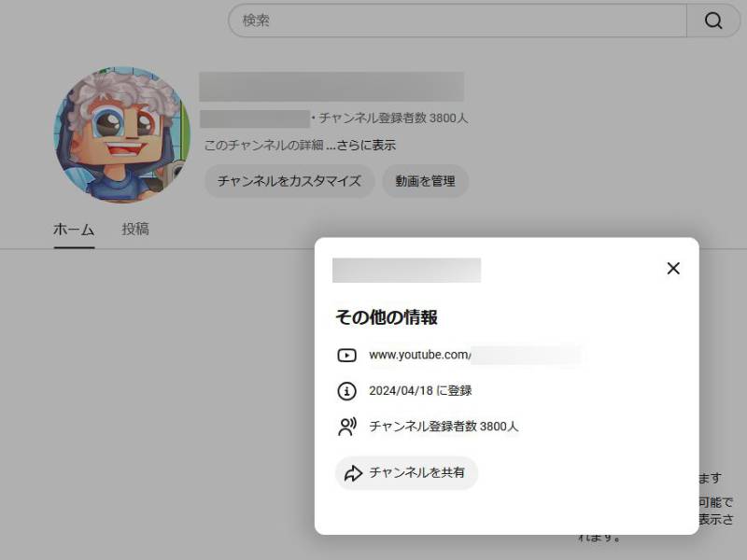The image size is (747, 560).
Task: Click the info circle icon
Action: coord(346,391)
